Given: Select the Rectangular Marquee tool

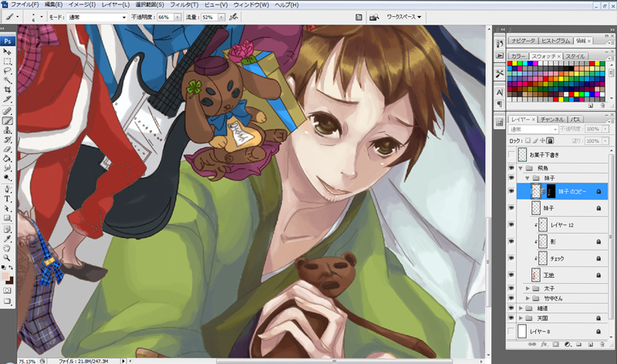Looking at the screenshot, I should click(x=7, y=62).
